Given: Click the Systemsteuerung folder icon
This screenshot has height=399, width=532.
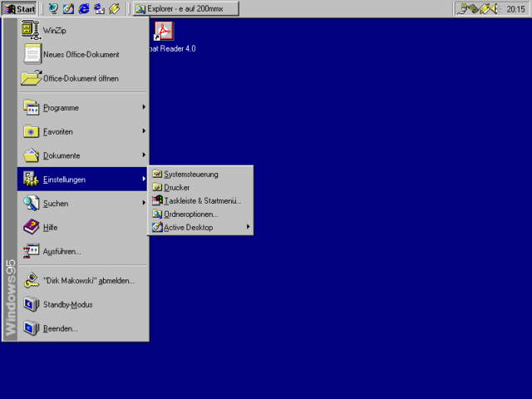Looking at the screenshot, I should (157, 174).
